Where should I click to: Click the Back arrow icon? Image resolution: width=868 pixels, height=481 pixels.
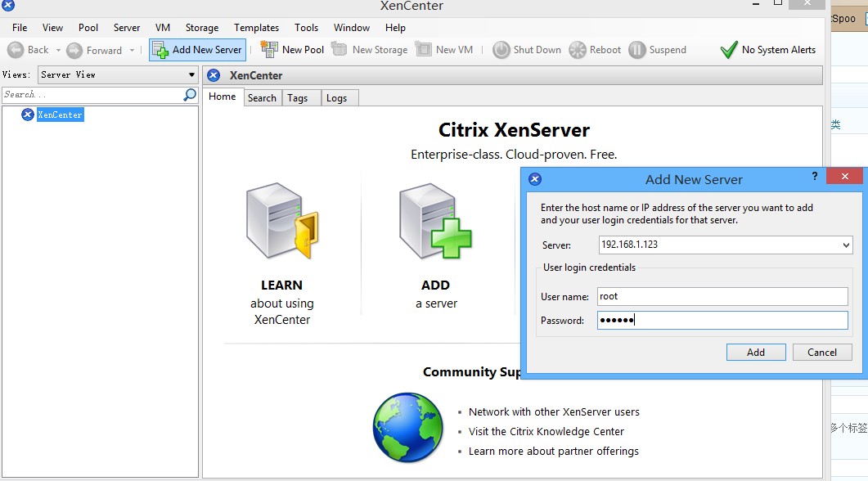click(x=16, y=50)
